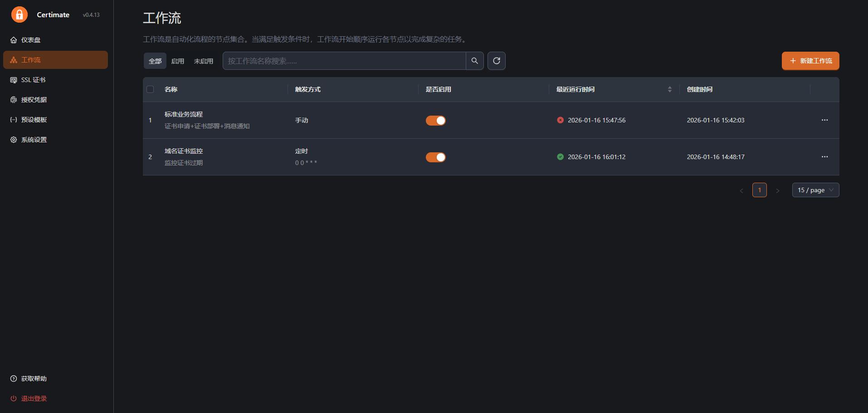Click created time 2026-01-16 15:42:03
The width and height of the screenshot is (868, 413).
point(716,120)
